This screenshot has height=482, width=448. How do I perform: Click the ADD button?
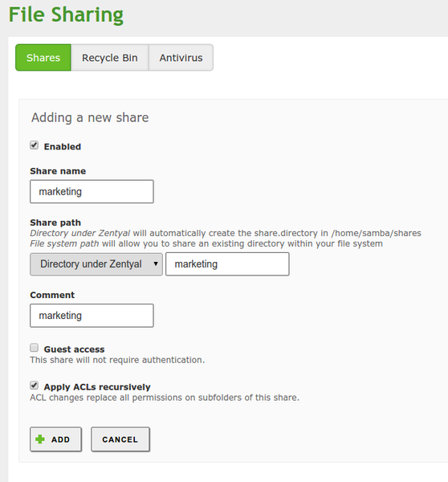(55, 439)
